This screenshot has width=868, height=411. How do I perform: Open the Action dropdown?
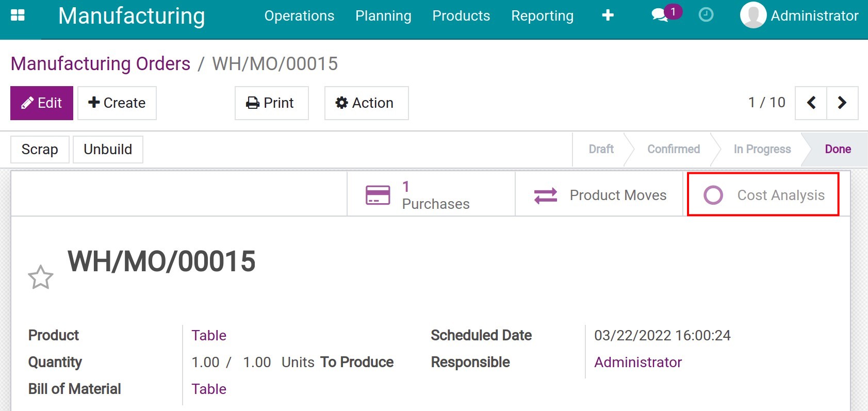pyautogui.click(x=366, y=103)
